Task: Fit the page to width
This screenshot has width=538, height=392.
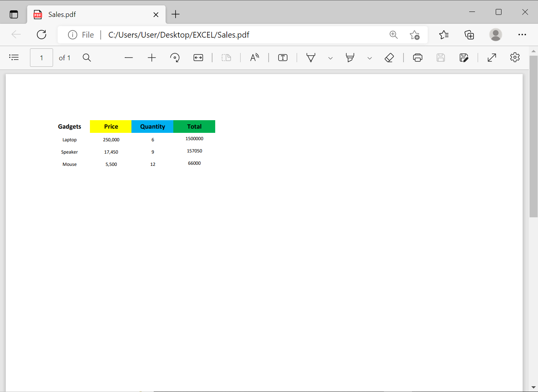Action: tap(198, 58)
